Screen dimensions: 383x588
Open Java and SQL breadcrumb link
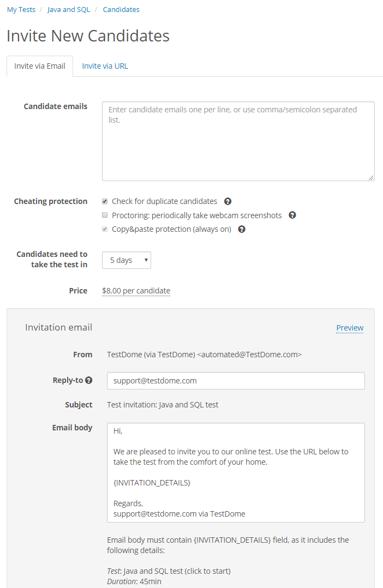69,10
